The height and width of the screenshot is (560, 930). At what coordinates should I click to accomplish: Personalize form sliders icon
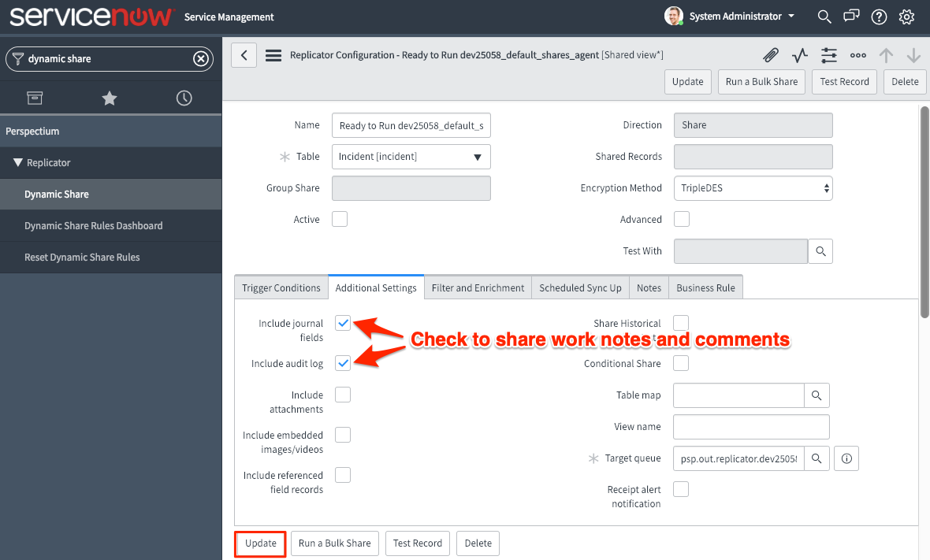[x=828, y=55]
